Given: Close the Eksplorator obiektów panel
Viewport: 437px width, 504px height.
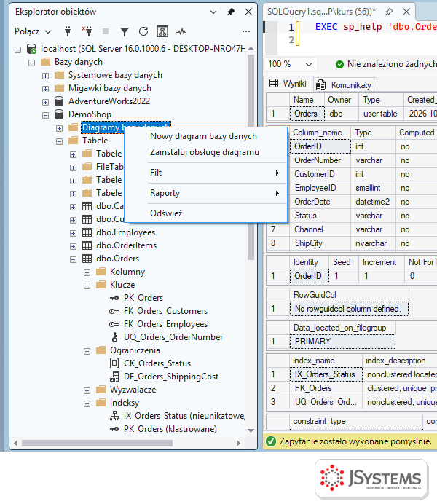Looking at the screenshot, I should [248, 12].
